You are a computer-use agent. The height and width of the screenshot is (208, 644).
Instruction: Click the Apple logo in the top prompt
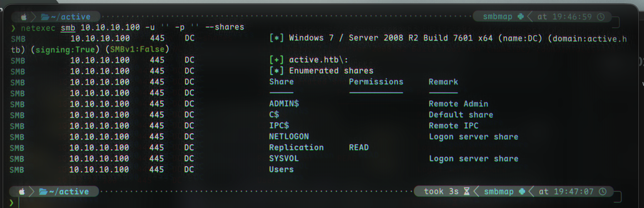tap(24, 17)
